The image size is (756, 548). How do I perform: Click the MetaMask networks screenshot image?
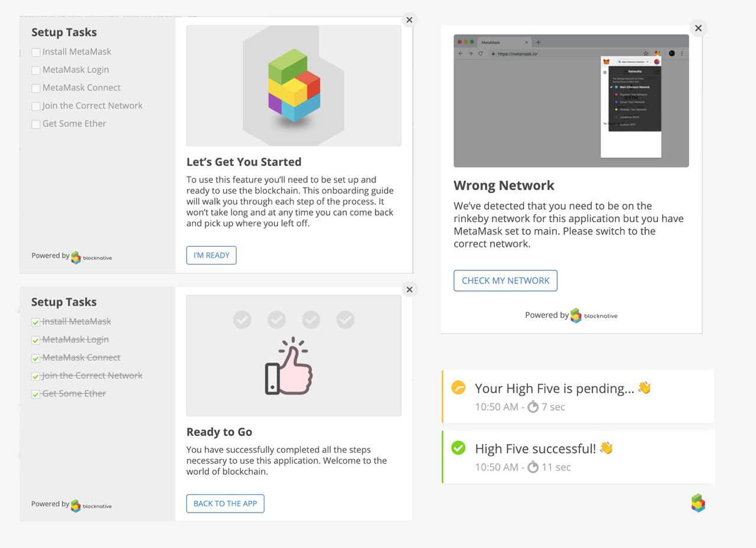point(571,101)
